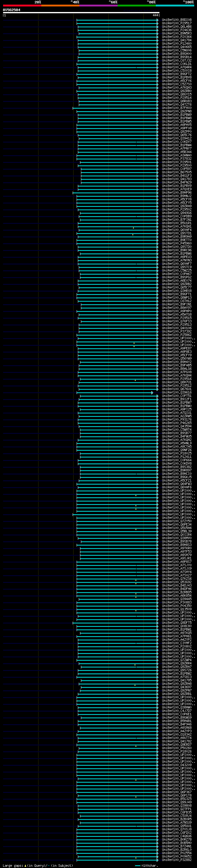Click the alignment bar of UniRef100_B9DI08

pyautogui.click(x=118, y=20)
